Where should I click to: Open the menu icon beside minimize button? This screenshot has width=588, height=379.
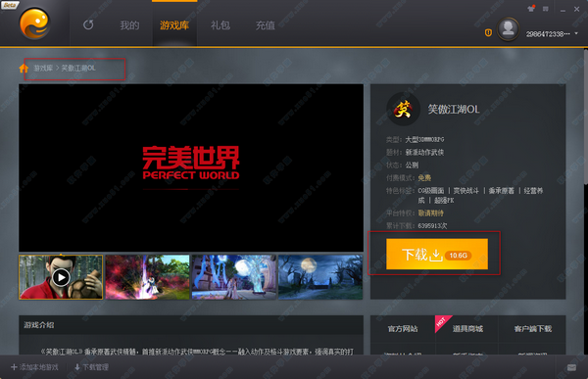546,9
